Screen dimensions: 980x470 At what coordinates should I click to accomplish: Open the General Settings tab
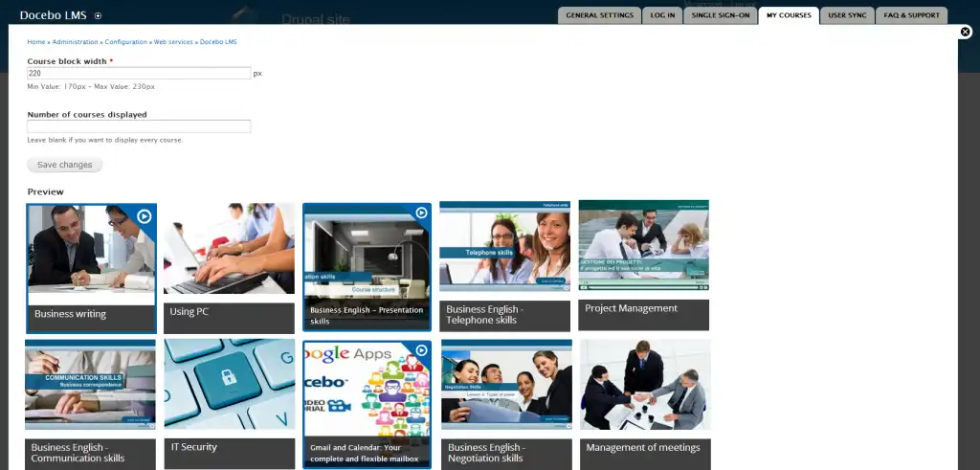tap(599, 15)
